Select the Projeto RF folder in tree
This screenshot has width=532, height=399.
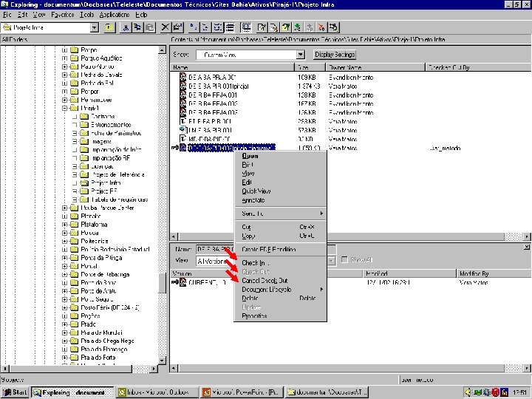pyautogui.click(x=104, y=191)
